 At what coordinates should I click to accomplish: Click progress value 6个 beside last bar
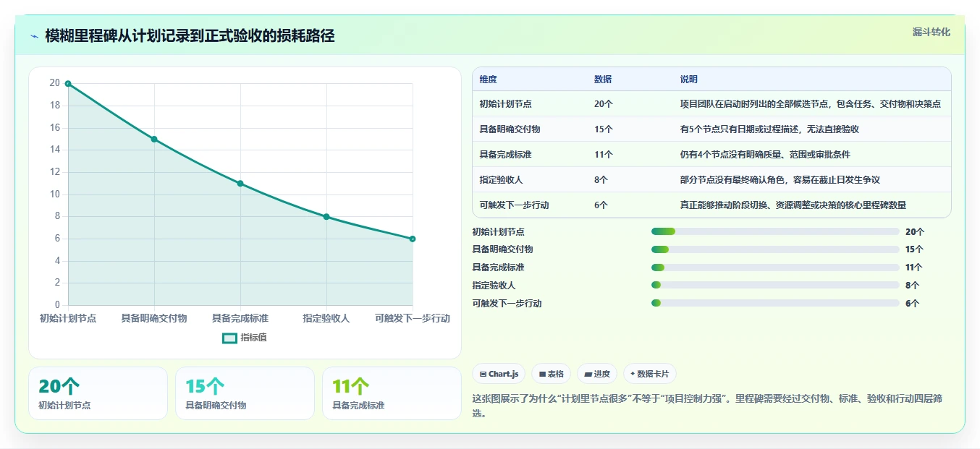[913, 303]
